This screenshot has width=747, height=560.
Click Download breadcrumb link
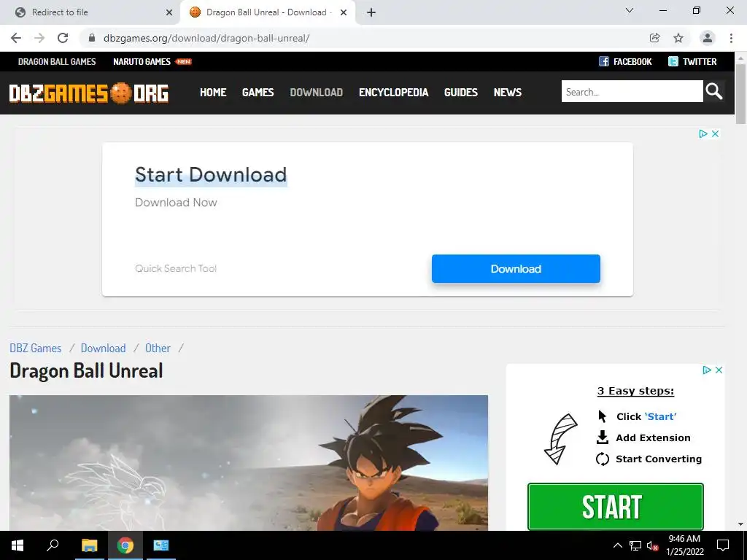(103, 348)
